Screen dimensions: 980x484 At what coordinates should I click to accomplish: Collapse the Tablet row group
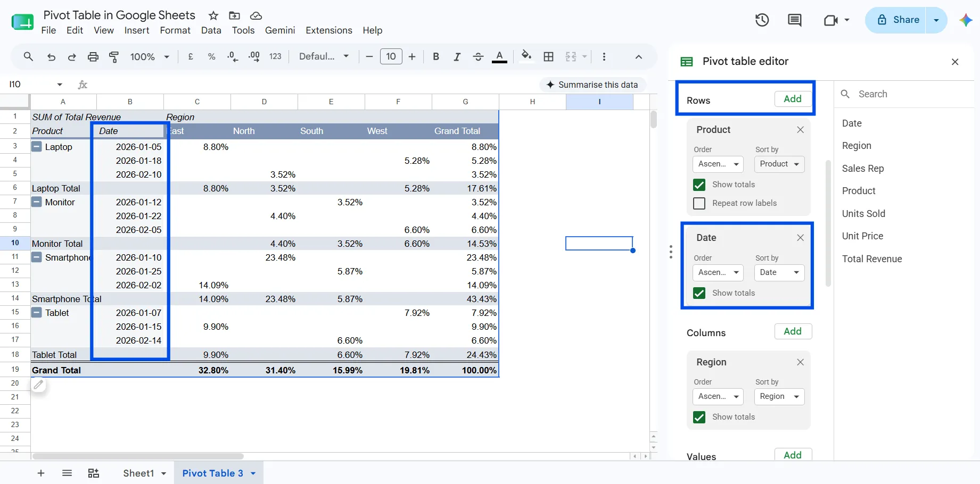pos(37,313)
